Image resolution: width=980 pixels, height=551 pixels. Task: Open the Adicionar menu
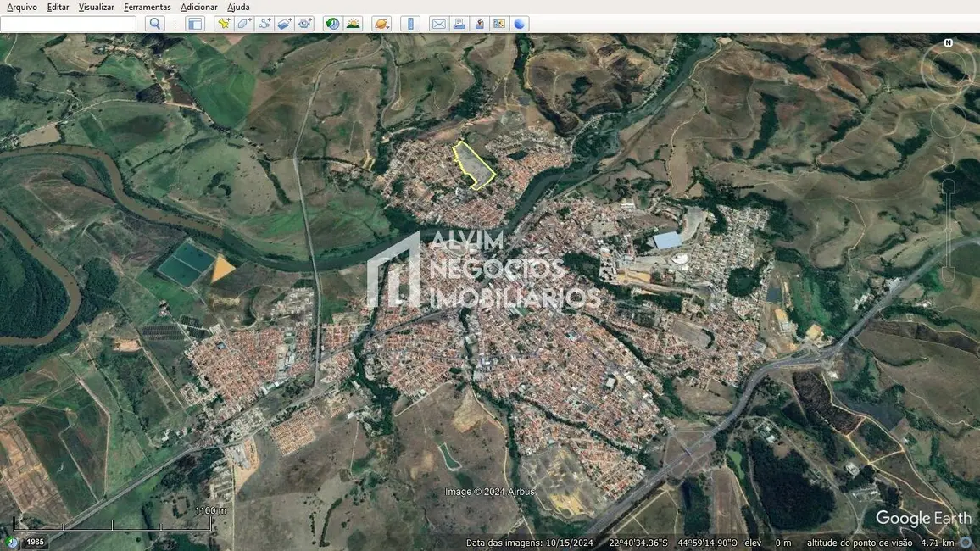click(x=198, y=7)
